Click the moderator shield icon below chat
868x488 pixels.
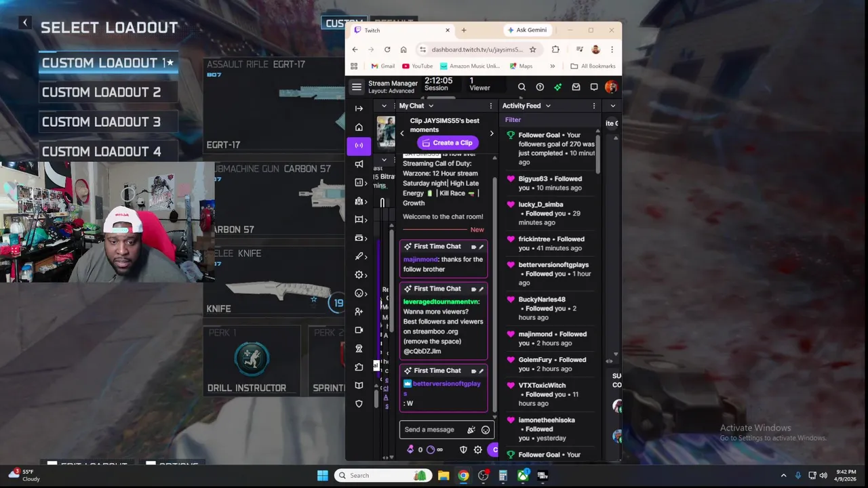click(463, 449)
